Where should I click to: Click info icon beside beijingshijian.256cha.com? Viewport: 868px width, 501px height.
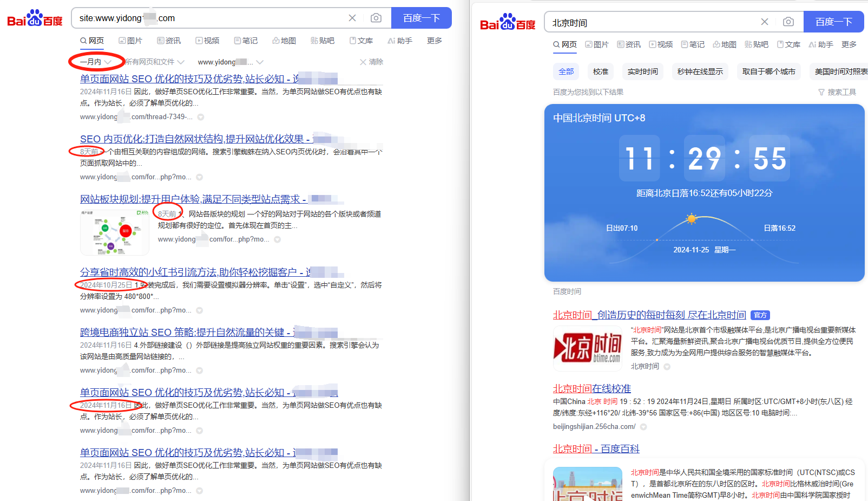tap(643, 427)
